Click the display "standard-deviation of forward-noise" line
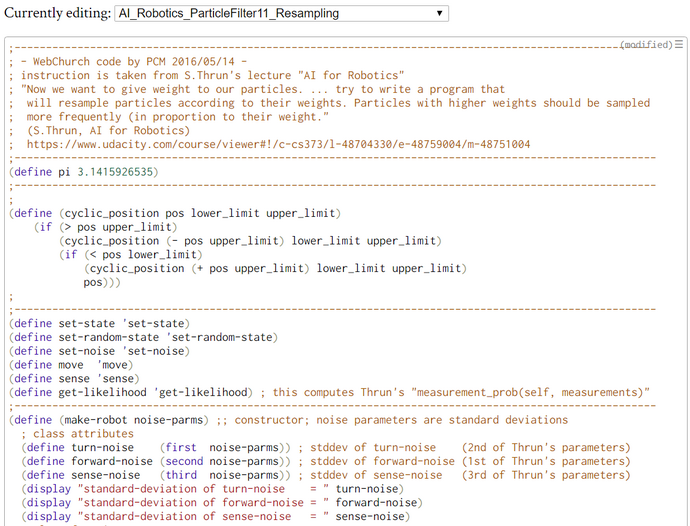Viewport: 690px width, 526px height. tap(222, 503)
